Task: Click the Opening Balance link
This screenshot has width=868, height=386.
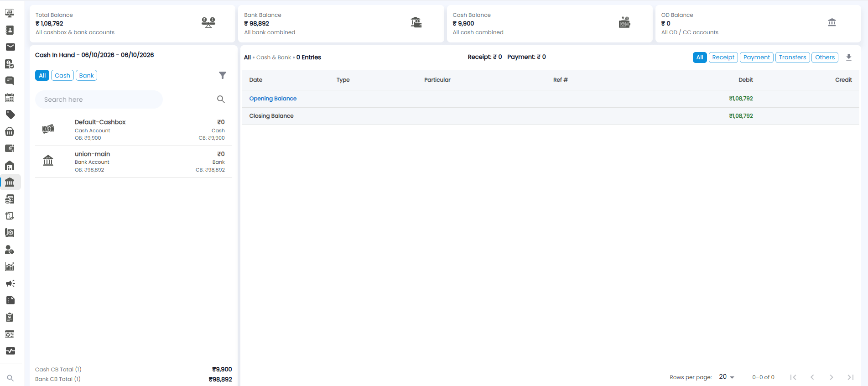Action: [x=273, y=99]
